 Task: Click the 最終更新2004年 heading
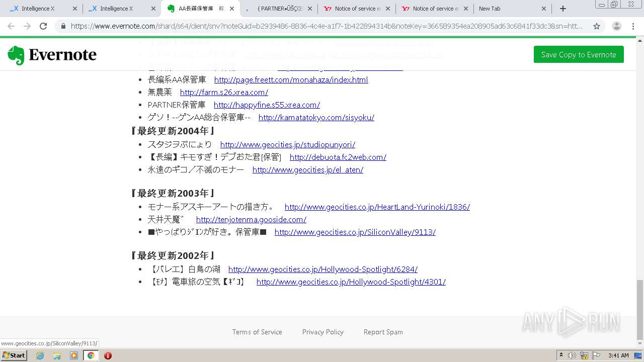pos(173,131)
